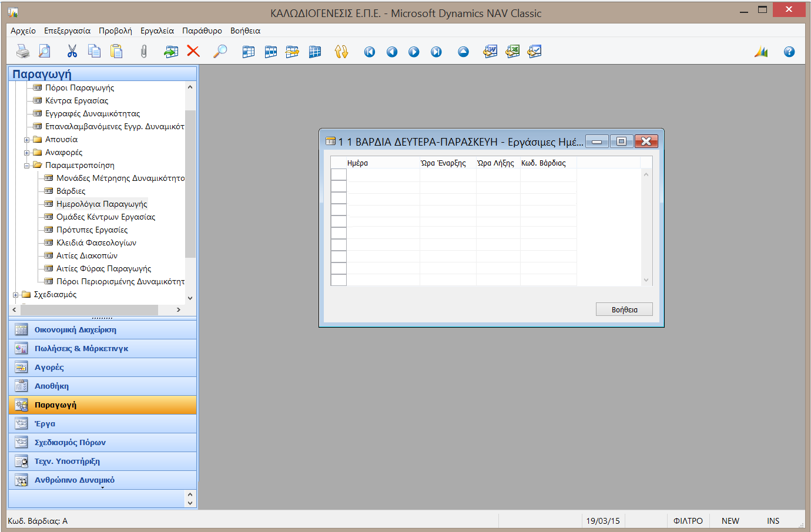Click first row's Ημέρα cell
Screen dimensions: 811x532
pyautogui.click(x=383, y=175)
